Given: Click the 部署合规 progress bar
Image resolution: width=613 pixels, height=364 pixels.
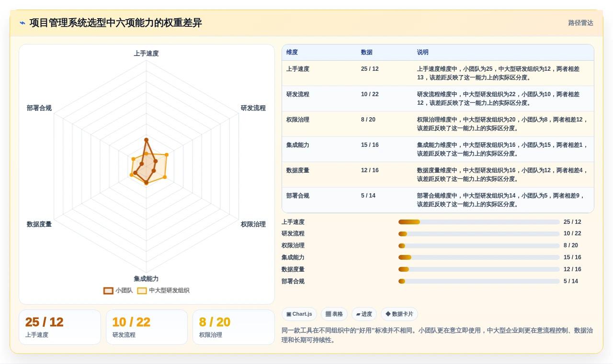Looking at the screenshot, I should (479, 281).
